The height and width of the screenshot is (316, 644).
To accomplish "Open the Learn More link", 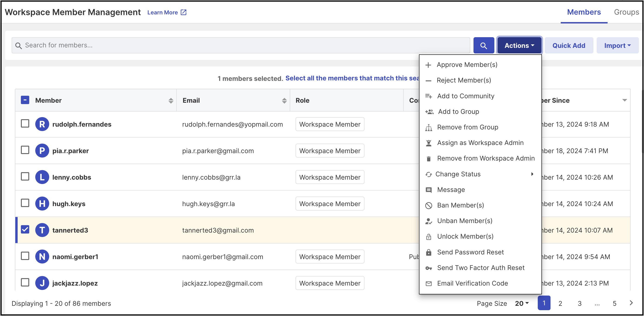I will click(x=167, y=12).
